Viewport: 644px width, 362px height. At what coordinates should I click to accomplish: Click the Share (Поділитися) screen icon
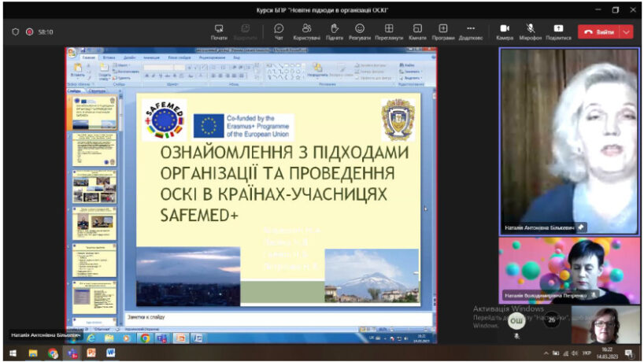point(558,30)
